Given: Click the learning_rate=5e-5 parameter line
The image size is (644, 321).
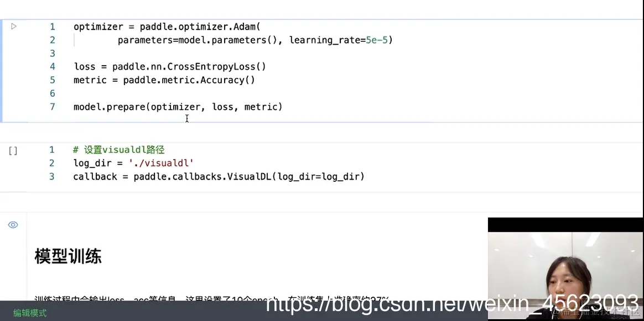Looking at the screenshot, I should (x=255, y=40).
